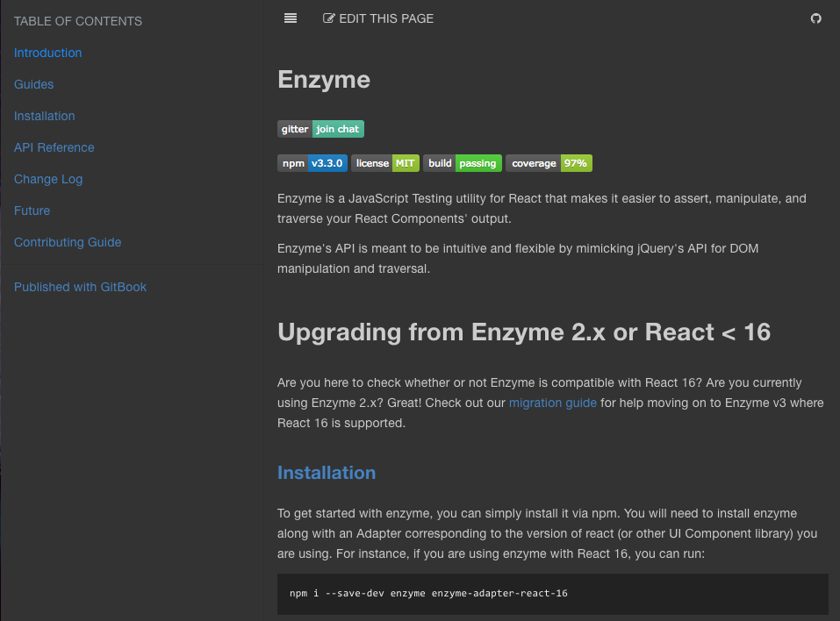The width and height of the screenshot is (840, 621).
Task: Navigate to API Reference
Action: (54, 147)
